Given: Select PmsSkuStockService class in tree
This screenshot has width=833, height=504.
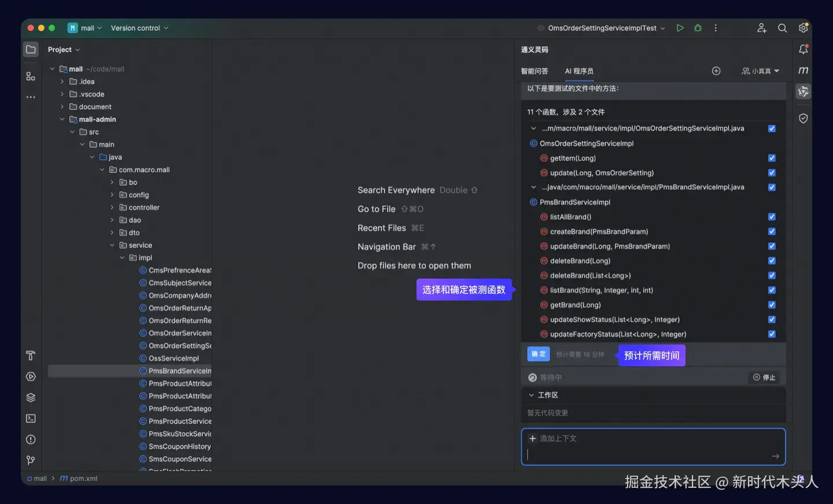Looking at the screenshot, I should pos(175,434).
